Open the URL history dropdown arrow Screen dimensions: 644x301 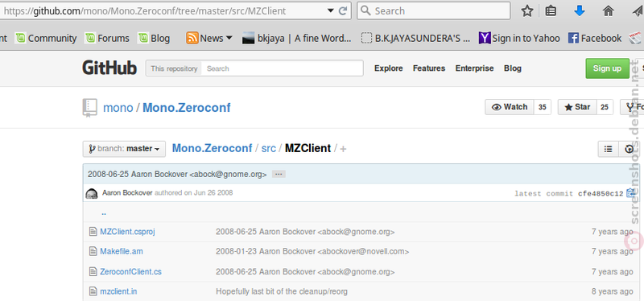331,11
